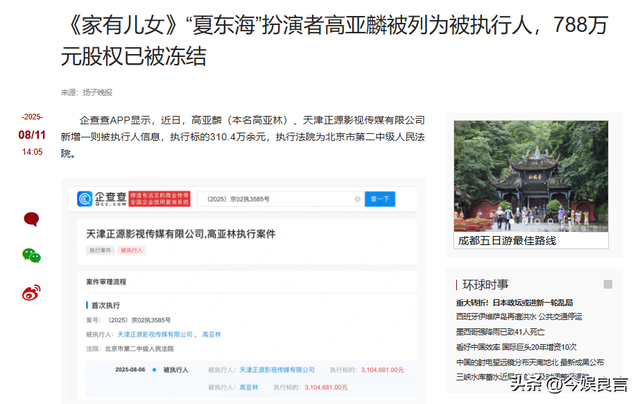The height and width of the screenshot is (404, 640).
Task: Click the grey 执行案件 tag
Action: (100, 250)
